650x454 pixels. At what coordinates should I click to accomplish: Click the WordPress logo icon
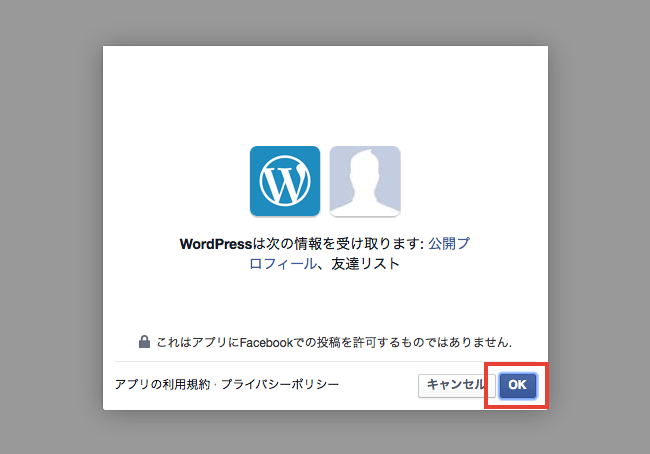coord(285,181)
